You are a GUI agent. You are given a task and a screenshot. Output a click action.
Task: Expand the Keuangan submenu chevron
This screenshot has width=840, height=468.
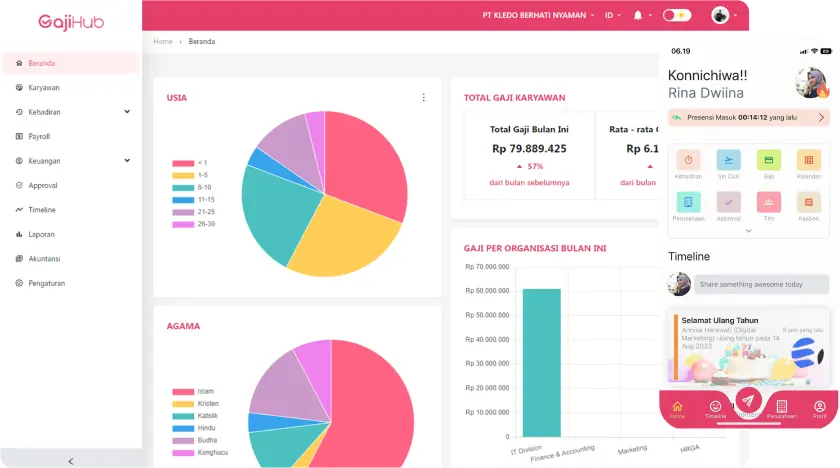coord(127,161)
